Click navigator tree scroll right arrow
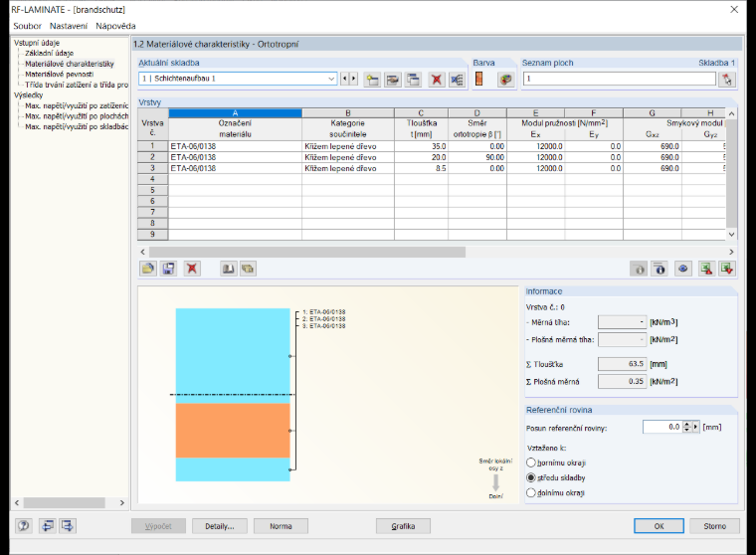Viewport: 756px width, 555px height. click(x=122, y=502)
